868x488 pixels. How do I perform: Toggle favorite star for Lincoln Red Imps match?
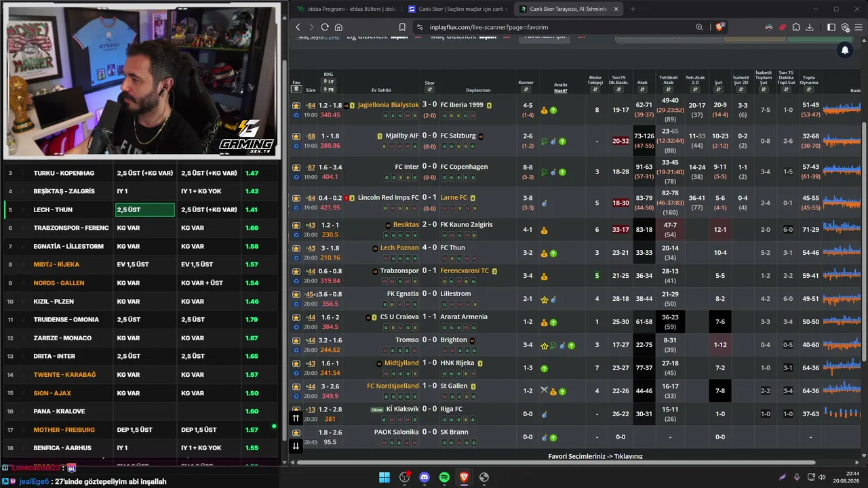coord(296,198)
